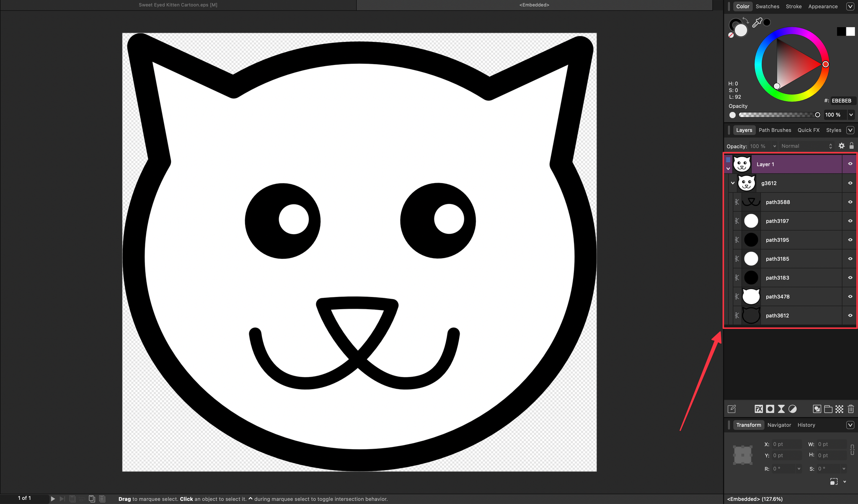Image resolution: width=858 pixels, height=504 pixels.
Task: Open the opacity percentage dropdown near 100 %
Action: 774,146
